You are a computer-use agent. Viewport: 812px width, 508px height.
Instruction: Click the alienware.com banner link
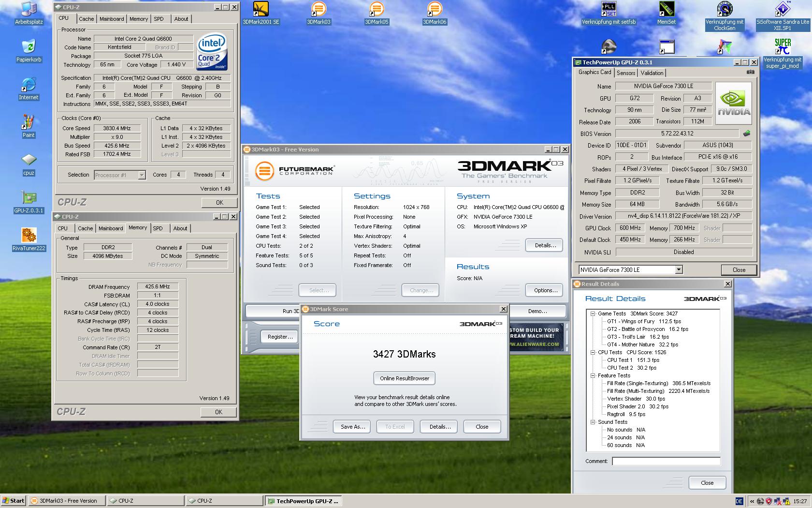point(536,337)
